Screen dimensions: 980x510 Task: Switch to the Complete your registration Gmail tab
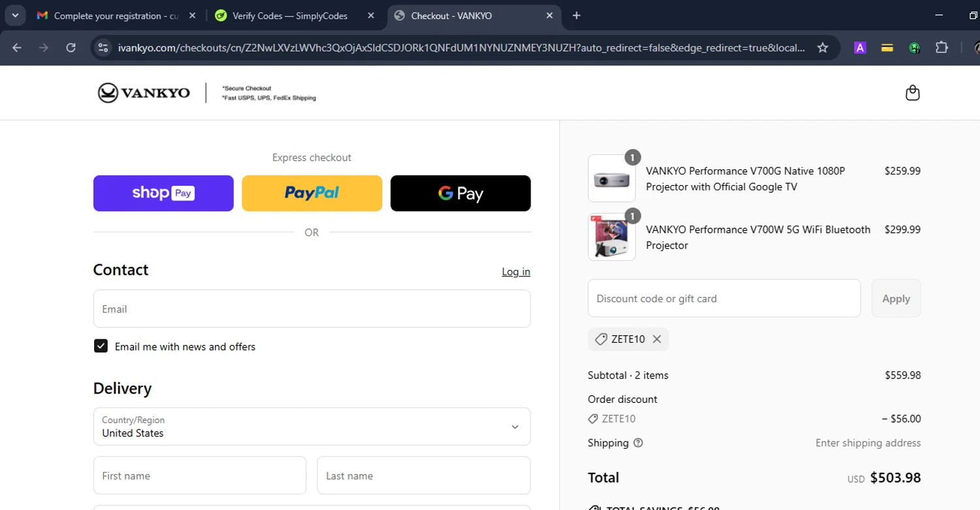116,16
